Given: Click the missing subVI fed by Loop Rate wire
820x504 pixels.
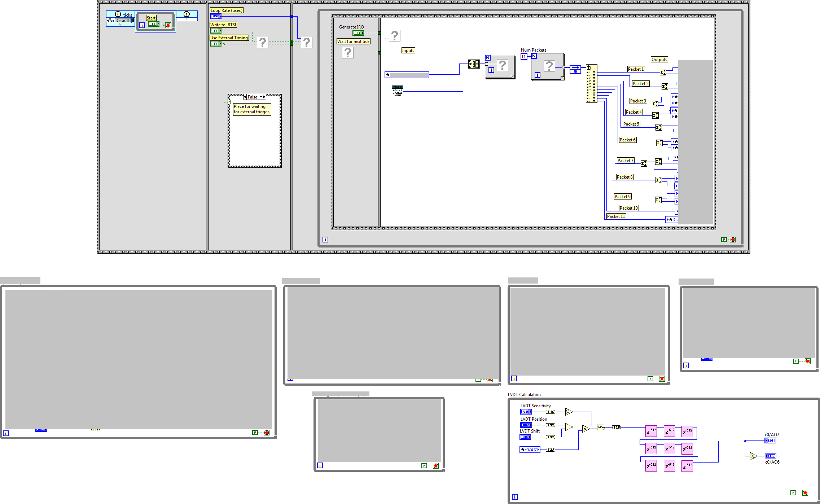Looking at the screenshot, I should click(307, 43).
